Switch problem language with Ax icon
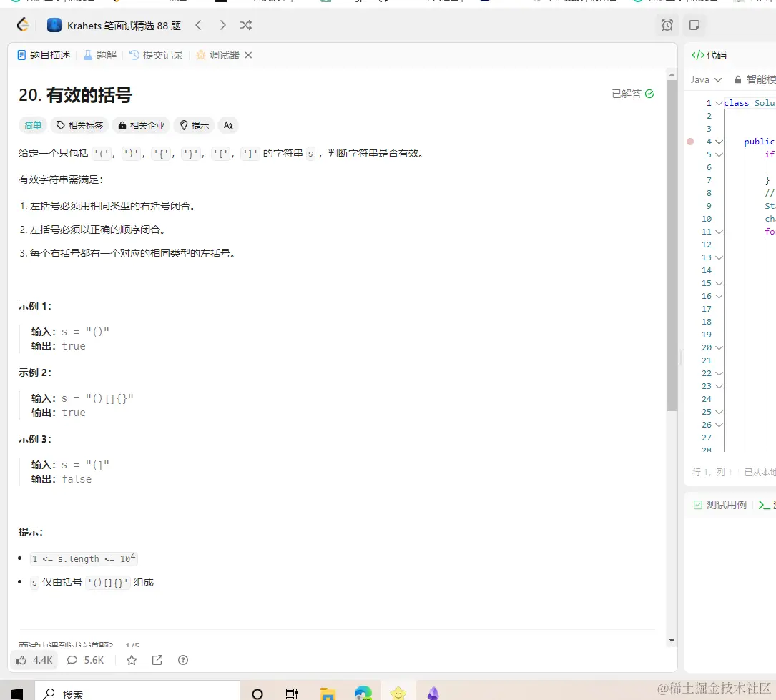 click(228, 125)
